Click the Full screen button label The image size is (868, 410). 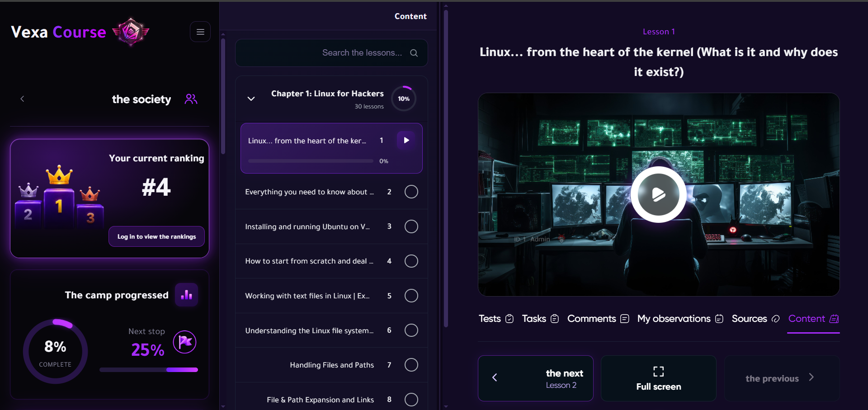coord(658,386)
